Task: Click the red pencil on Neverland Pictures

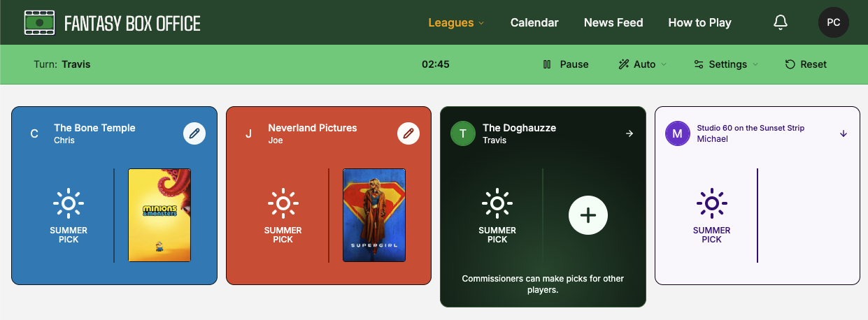Action: [x=408, y=133]
